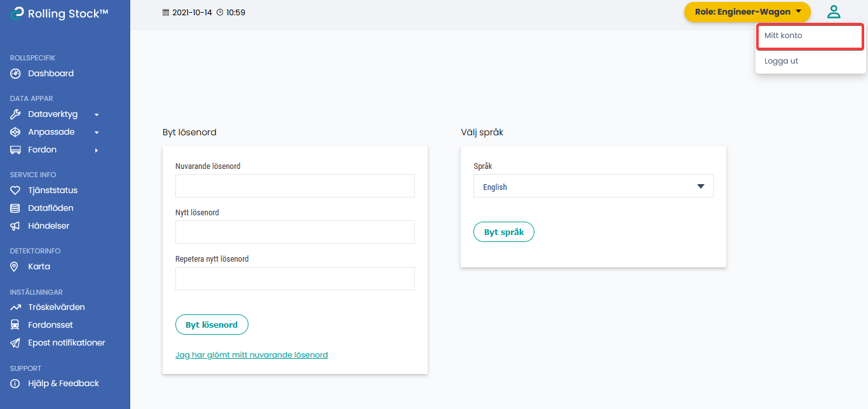This screenshot has width=868, height=409.
Task: Open Epost notifikationer with its icon
Action: pos(14,342)
